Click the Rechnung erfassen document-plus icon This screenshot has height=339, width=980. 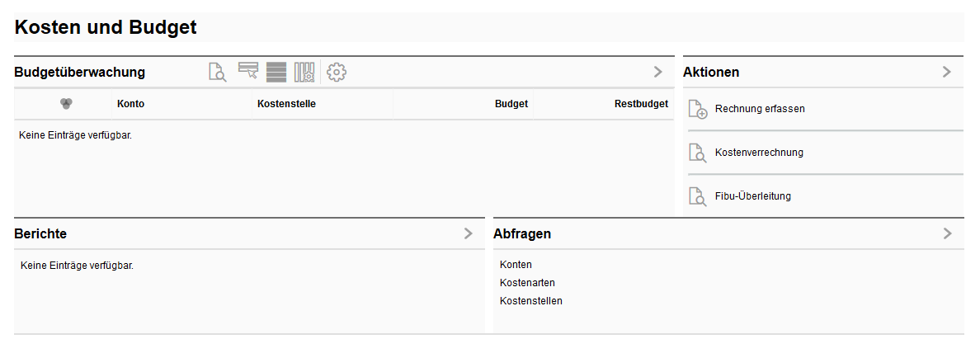click(698, 109)
